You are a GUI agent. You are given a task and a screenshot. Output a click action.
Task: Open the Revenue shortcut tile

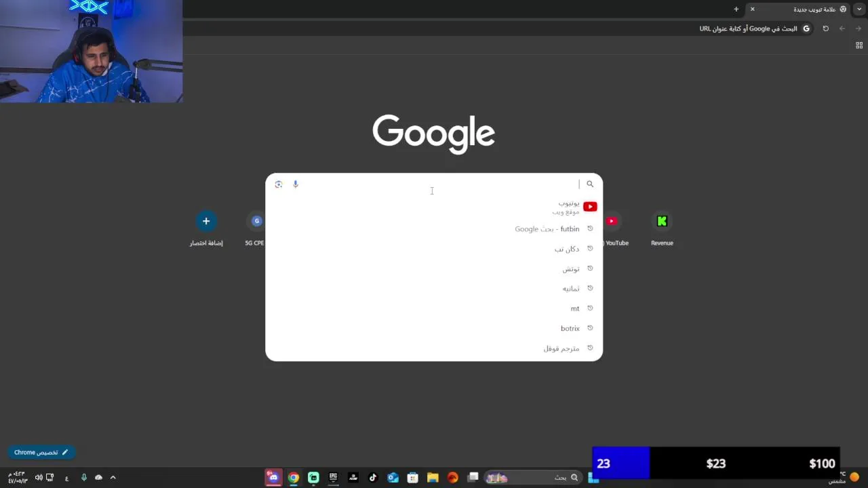coord(662,228)
